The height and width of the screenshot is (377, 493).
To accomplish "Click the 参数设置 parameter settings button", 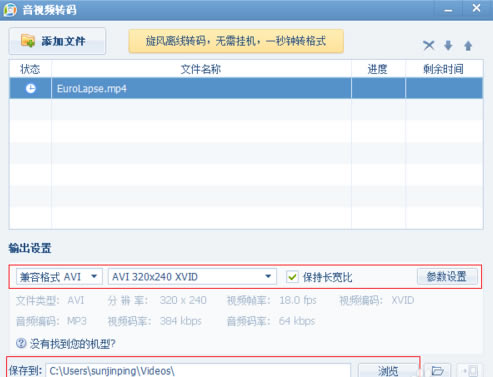I will pyautogui.click(x=447, y=276).
